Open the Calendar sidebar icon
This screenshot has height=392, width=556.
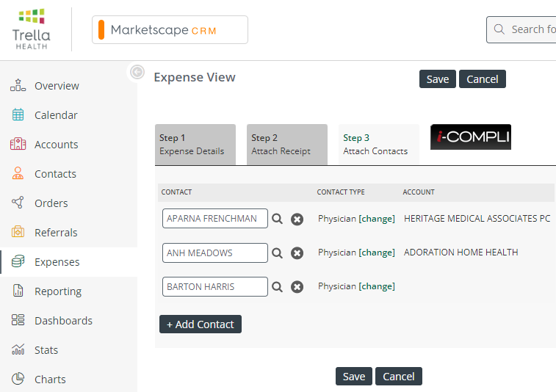pyautogui.click(x=18, y=115)
